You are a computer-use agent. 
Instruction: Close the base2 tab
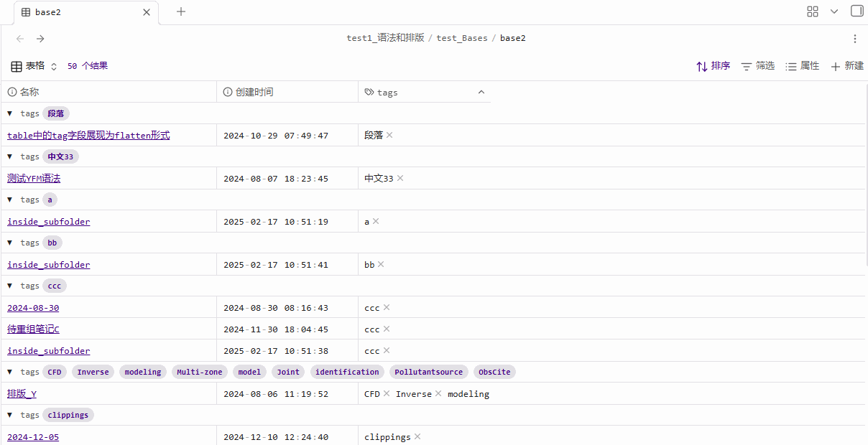coord(147,12)
